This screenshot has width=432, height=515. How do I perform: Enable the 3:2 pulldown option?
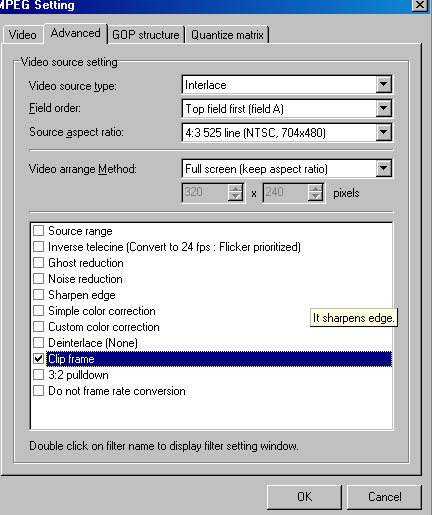tap(39, 375)
